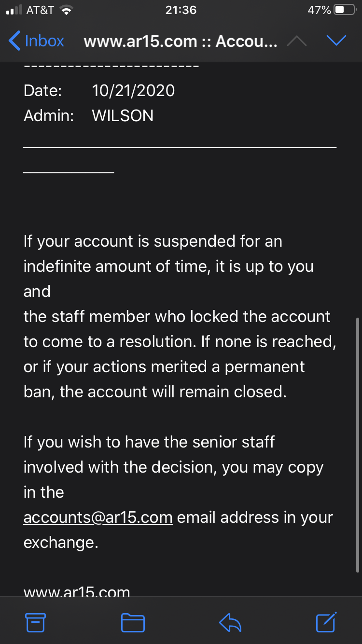Go to previous message with up arrow
The height and width of the screenshot is (644, 362).
(296, 42)
